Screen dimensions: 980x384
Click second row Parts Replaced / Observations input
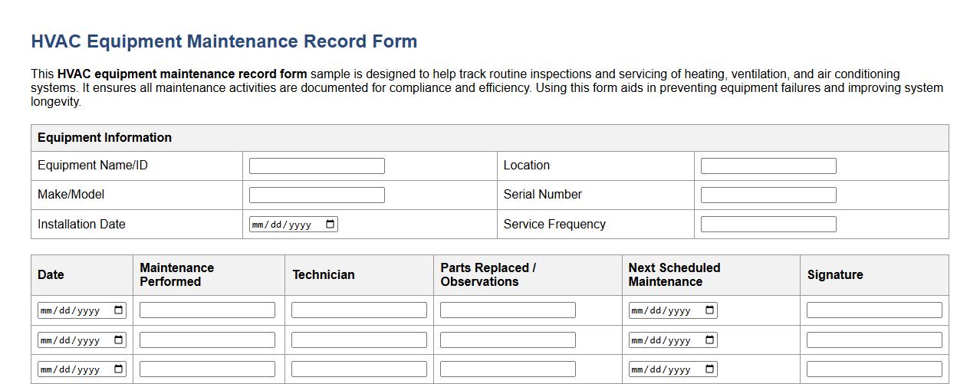pos(508,340)
